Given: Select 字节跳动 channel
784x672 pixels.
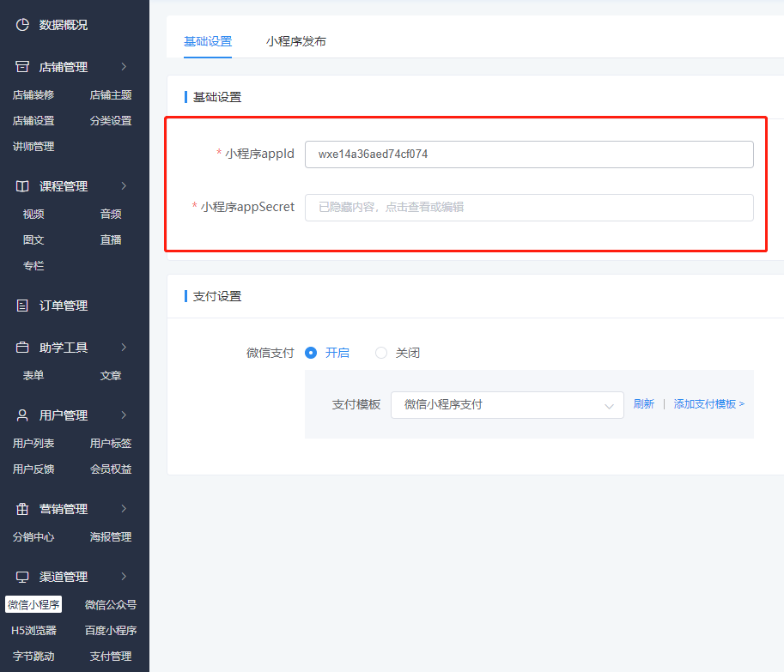Looking at the screenshot, I should [33, 657].
